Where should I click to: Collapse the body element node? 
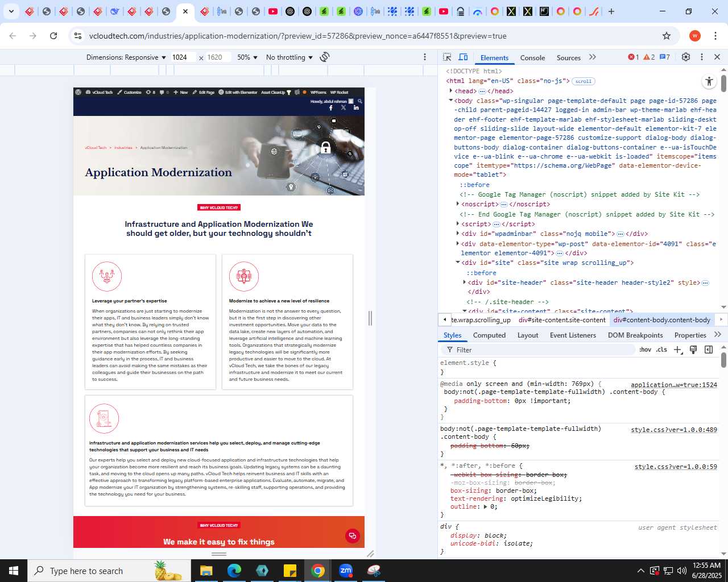point(451,101)
